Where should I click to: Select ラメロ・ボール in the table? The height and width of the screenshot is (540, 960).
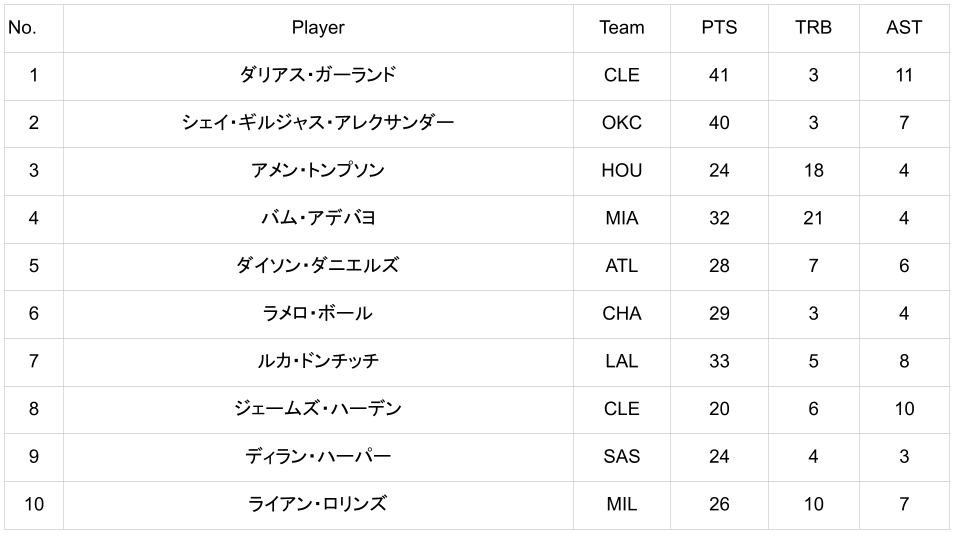pos(318,313)
